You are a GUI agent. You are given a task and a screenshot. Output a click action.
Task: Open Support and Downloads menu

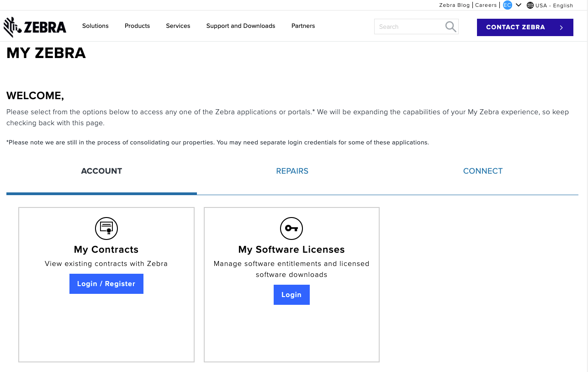pyautogui.click(x=241, y=26)
